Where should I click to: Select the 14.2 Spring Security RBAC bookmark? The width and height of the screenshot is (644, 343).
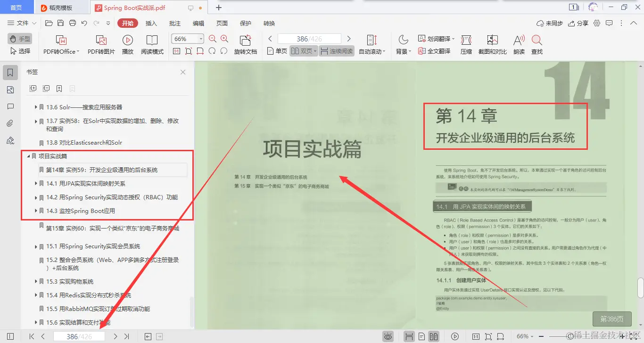[103, 197]
